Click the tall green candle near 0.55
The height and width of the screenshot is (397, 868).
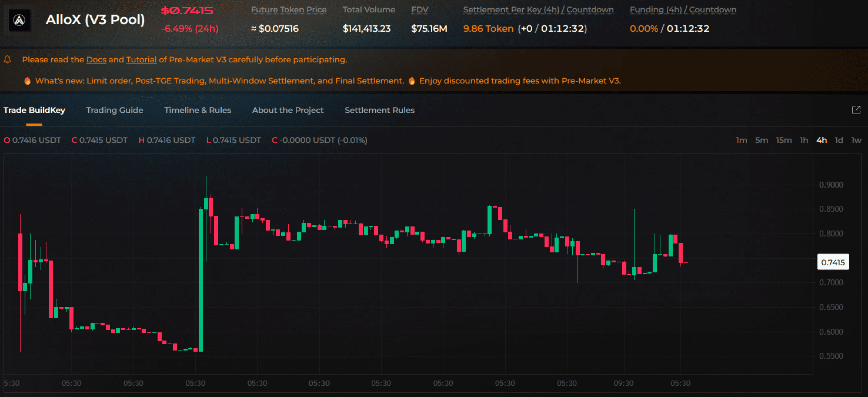tap(201, 280)
